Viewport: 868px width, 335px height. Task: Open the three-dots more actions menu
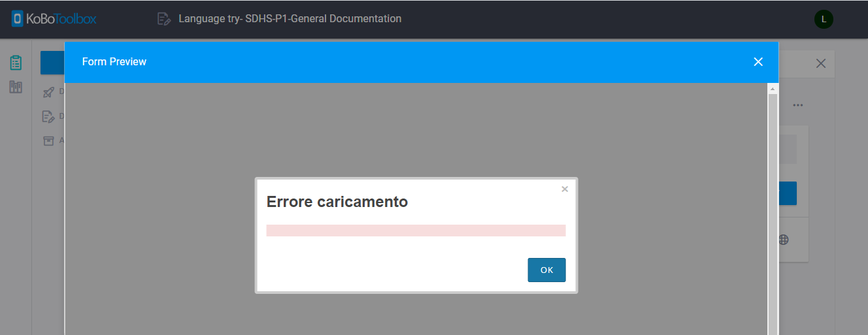(798, 105)
